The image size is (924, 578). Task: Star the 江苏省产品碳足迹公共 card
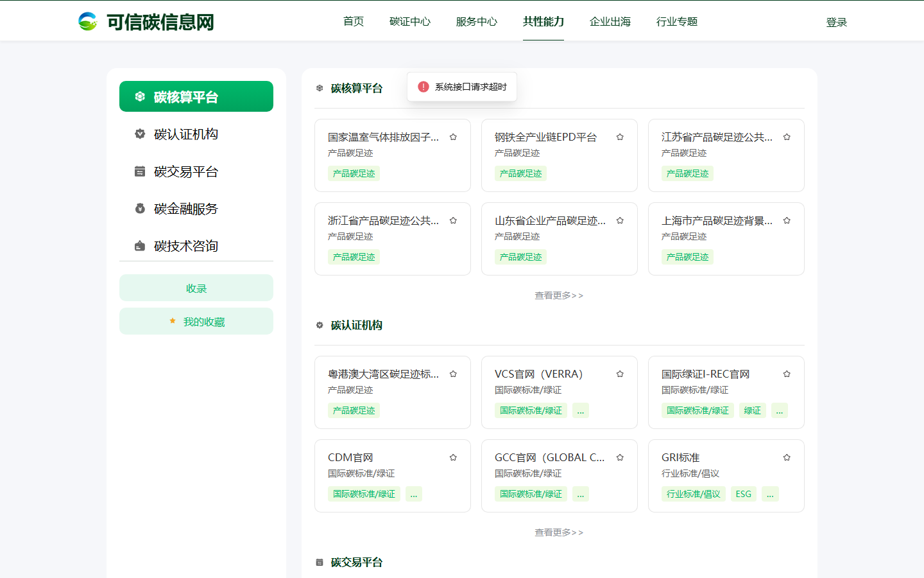[787, 137]
